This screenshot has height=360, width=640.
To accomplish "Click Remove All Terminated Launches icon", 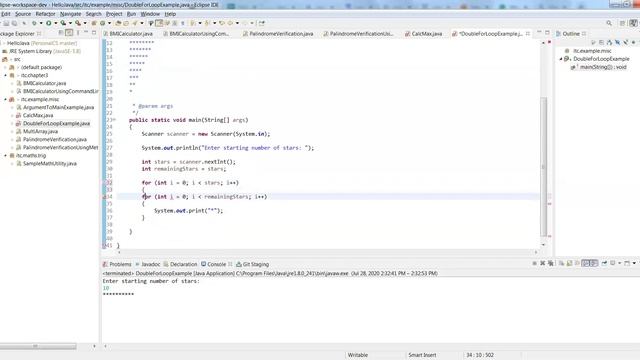I will 551,264.
